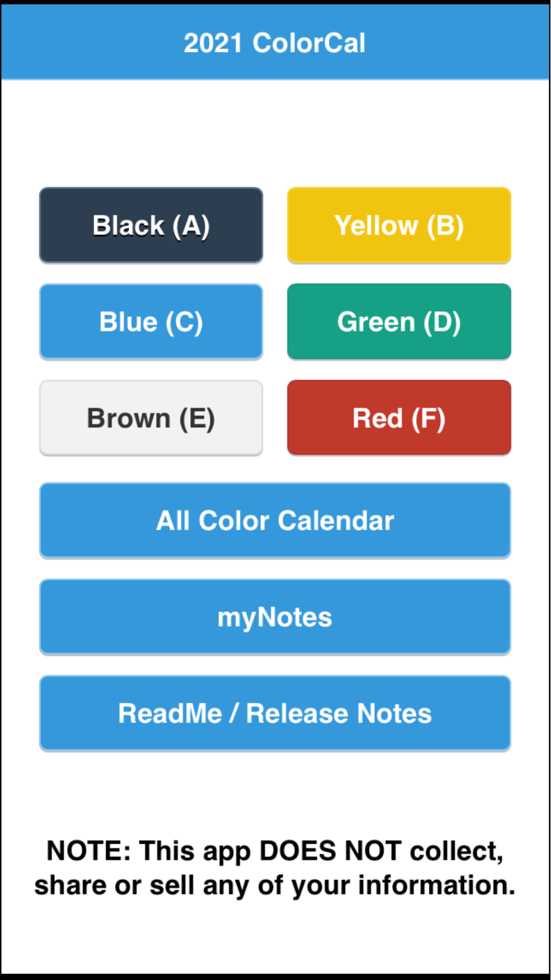Select the Yellow (B) button
The height and width of the screenshot is (980, 551).
pos(399,225)
